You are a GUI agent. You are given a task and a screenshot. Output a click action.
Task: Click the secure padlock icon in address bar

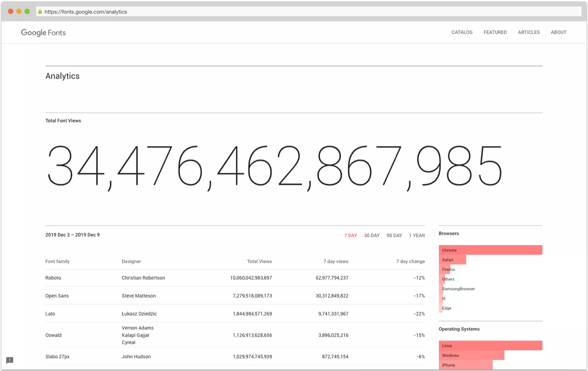(x=40, y=11)
